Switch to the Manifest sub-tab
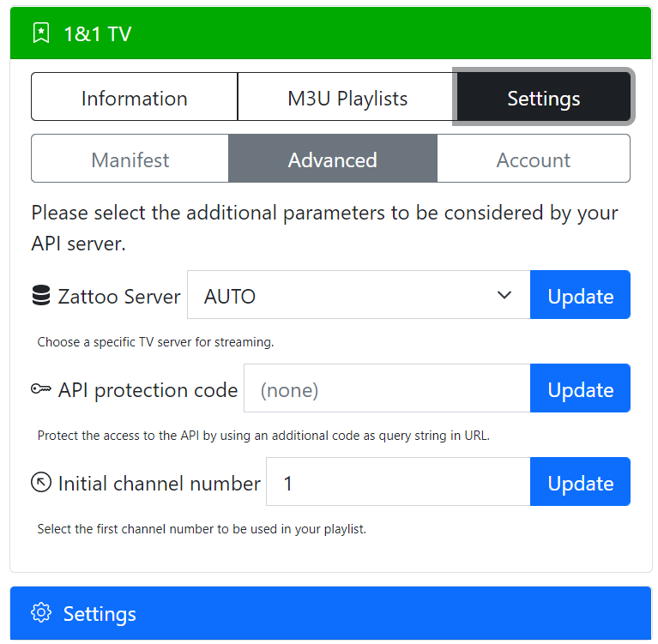Image resolution: width=658 pixels, height=644 pixels. click(130, 159)
